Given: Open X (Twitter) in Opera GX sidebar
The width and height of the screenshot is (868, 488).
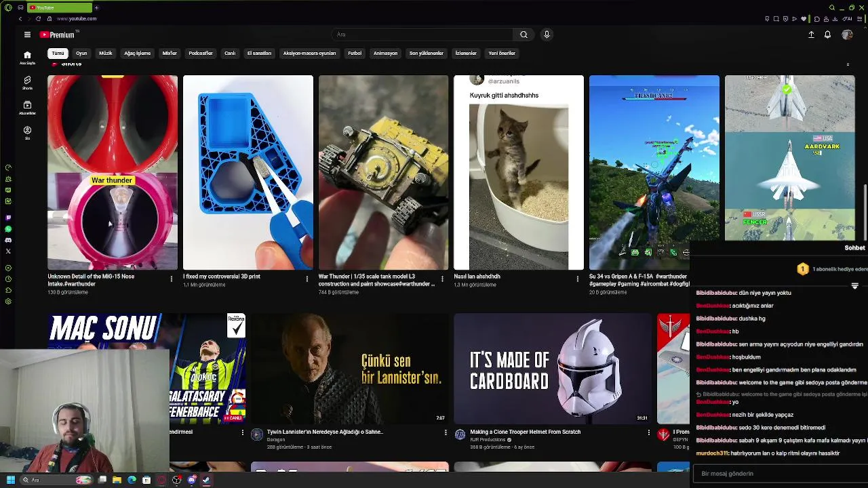Looking at the screenshot, I should 8,251.
